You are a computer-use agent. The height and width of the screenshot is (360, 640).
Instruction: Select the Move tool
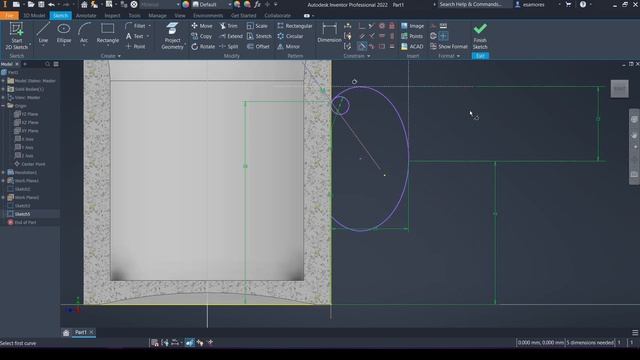click(x=202, y=26)
